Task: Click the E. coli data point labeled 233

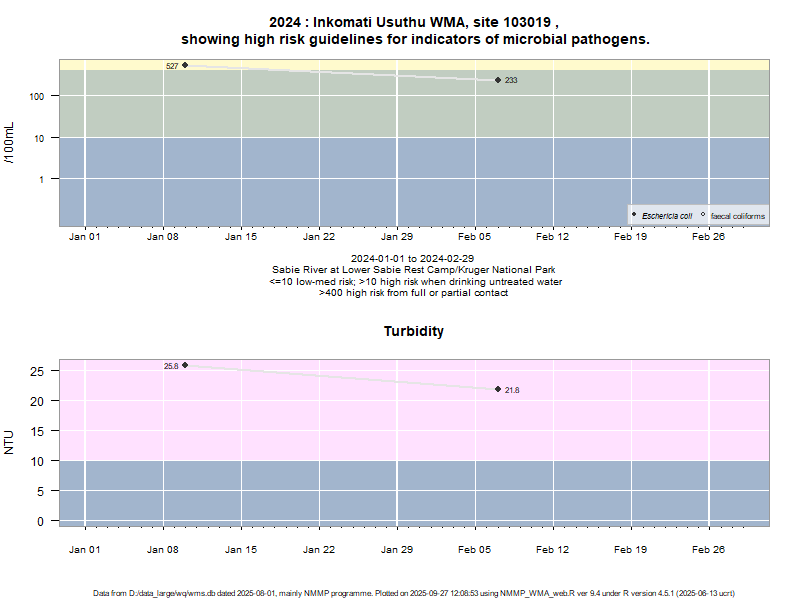Action: click(x=498, y=80)
